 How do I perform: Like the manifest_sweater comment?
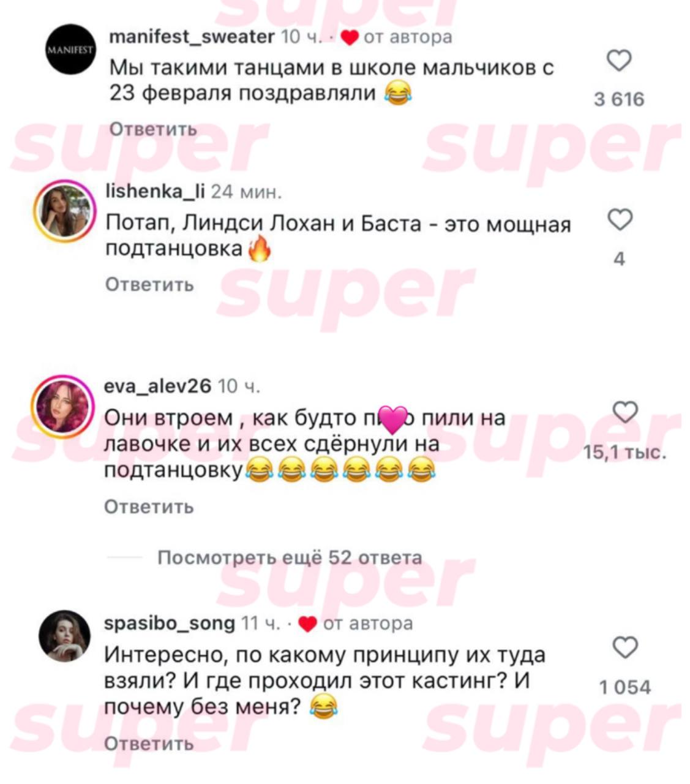coord(619,61)
